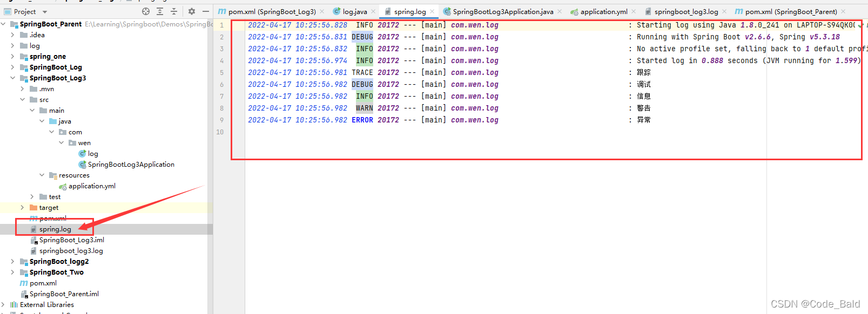Close the pom.xml (SpringBoot_Log3) tab
The width and height of the screenshot is (868, 314).
click(x=322, y=11)
